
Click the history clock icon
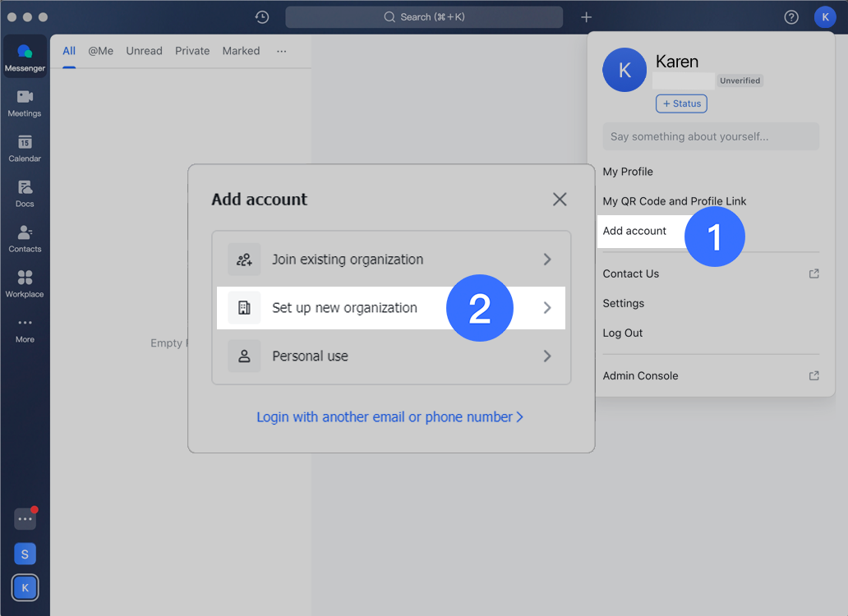pos(262,17)
